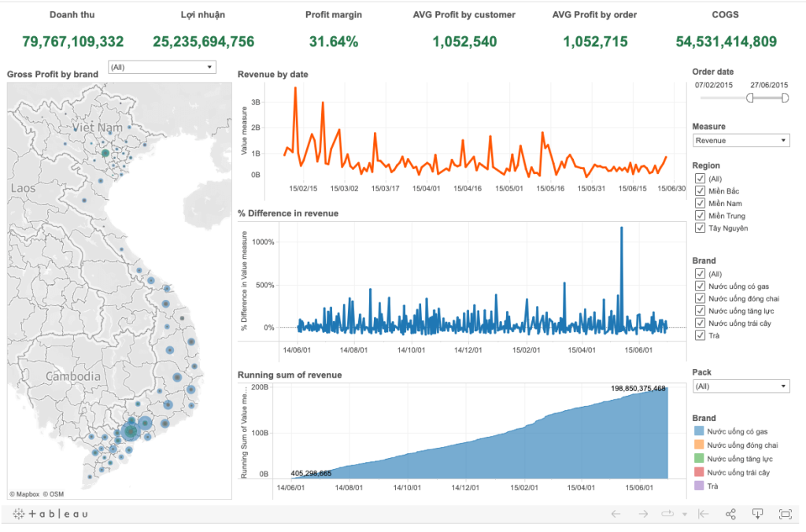Click the Revert to start icon
The width and height of the screenshot is (806, 532).
click(704, 513)
